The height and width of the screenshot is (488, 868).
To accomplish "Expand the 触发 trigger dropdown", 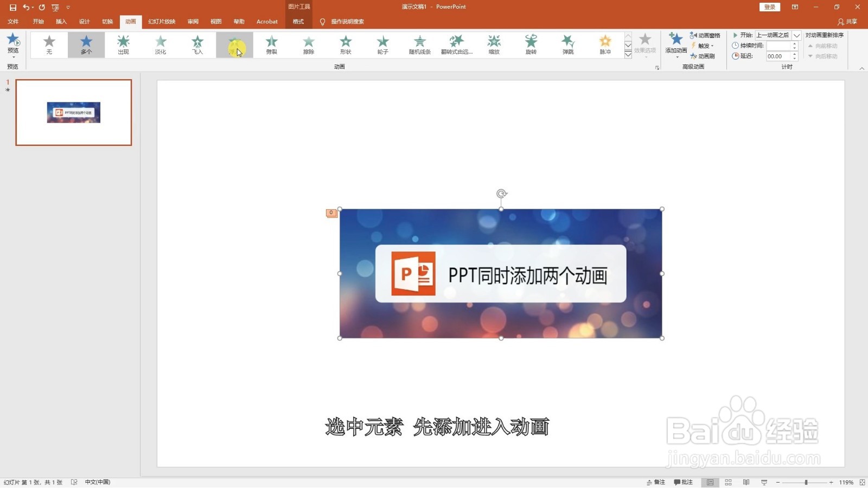I will point(703,46).
